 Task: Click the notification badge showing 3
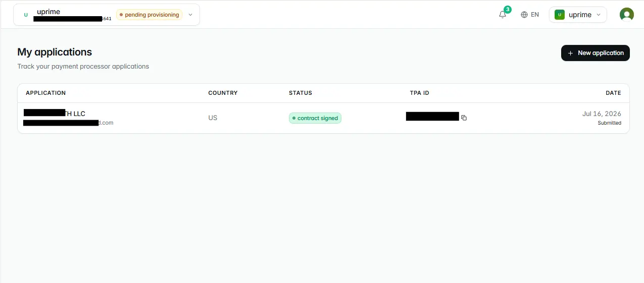coord(507,10)
